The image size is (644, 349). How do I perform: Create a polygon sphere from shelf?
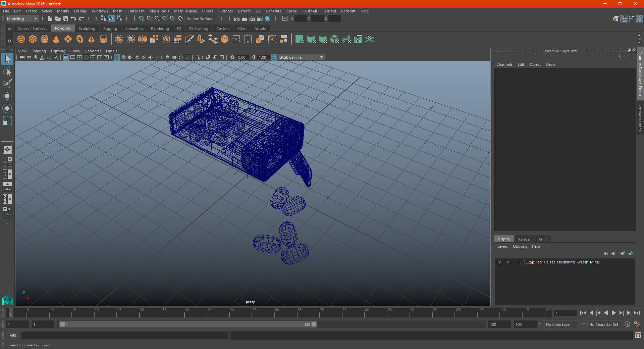tap(21, 39)
